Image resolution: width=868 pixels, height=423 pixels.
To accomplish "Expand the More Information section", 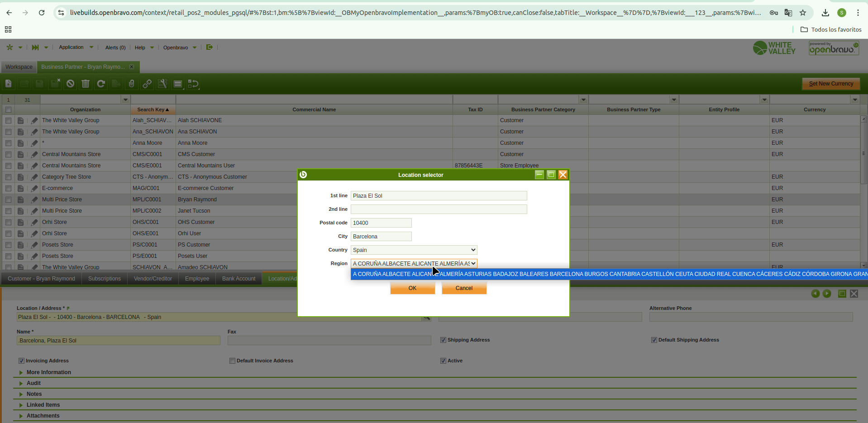I will [48, 372].
